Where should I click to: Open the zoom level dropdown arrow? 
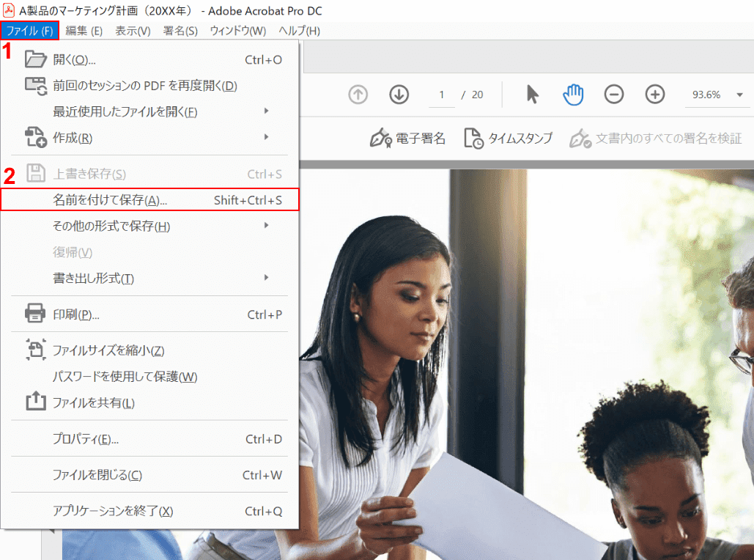tap(739, 95)
